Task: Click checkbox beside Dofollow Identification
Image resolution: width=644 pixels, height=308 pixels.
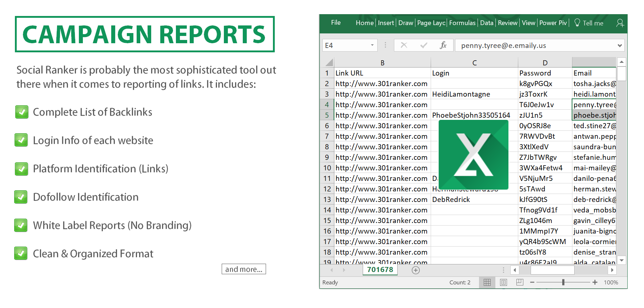Action: [x=21, y=197]
